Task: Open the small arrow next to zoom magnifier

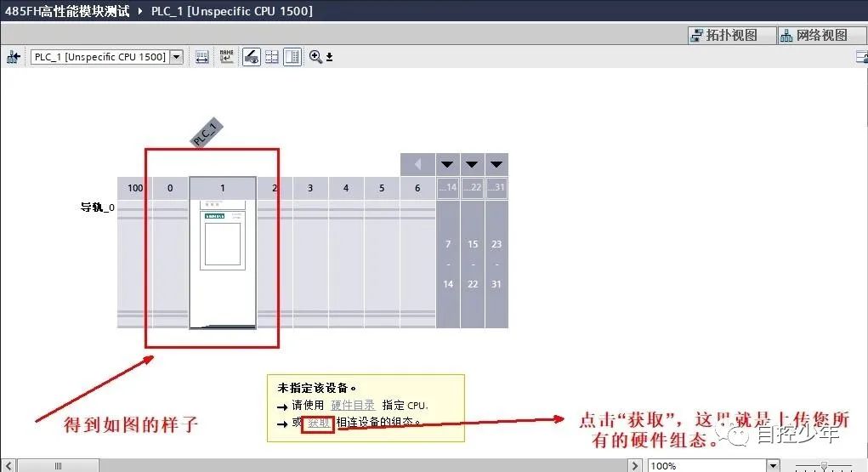Action: click(329, 57)
